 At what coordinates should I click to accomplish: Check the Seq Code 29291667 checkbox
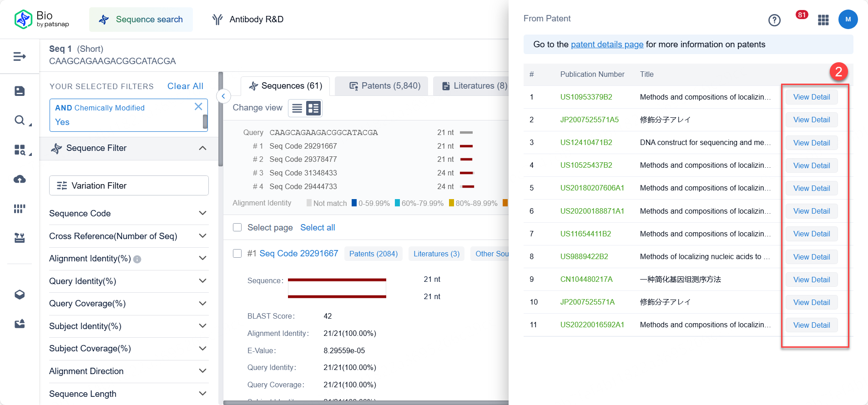tap(237, 254)
